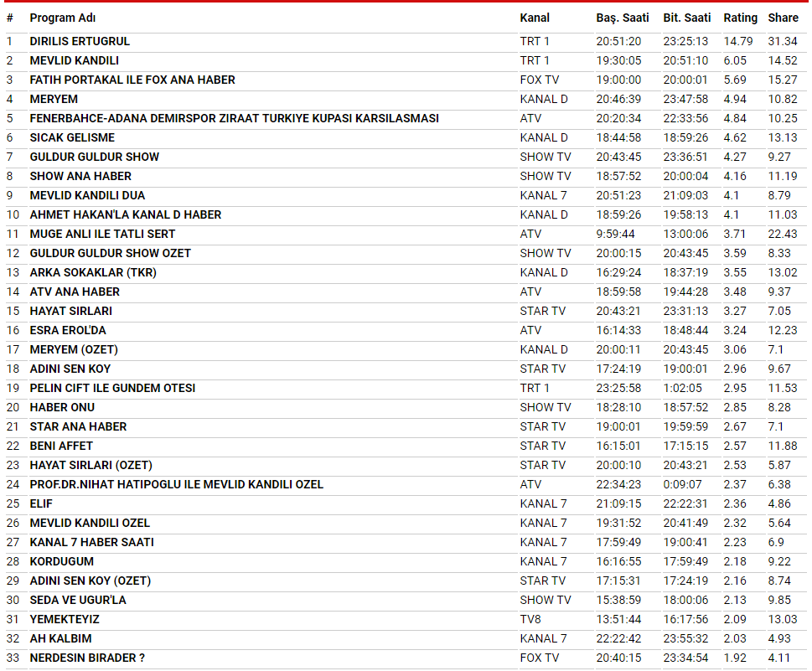Screen dimensions: 812x671
Task: Open PELIN CIFT ILE GUNDEM OTESI
Action: point(112,388)
